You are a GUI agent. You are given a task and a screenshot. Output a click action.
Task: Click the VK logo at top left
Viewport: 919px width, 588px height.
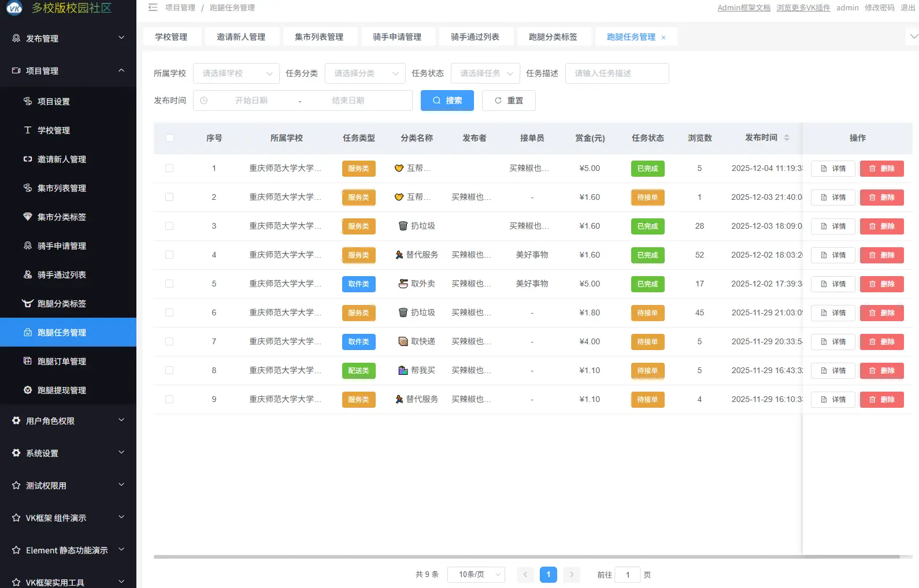tap(14, 8)
